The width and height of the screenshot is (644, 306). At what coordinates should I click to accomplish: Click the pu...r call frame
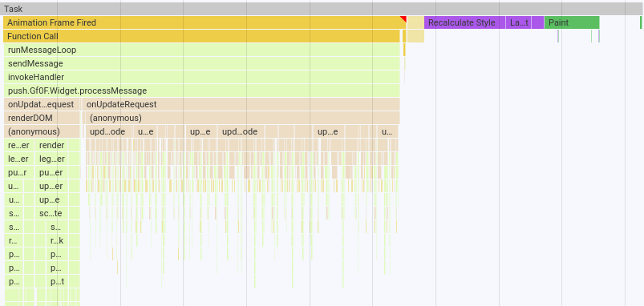19,172
